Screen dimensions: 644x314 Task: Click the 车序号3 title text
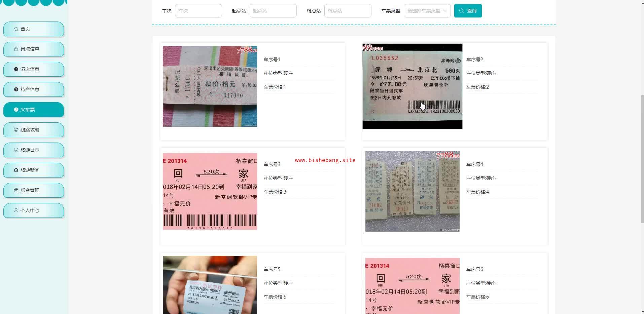272,164
